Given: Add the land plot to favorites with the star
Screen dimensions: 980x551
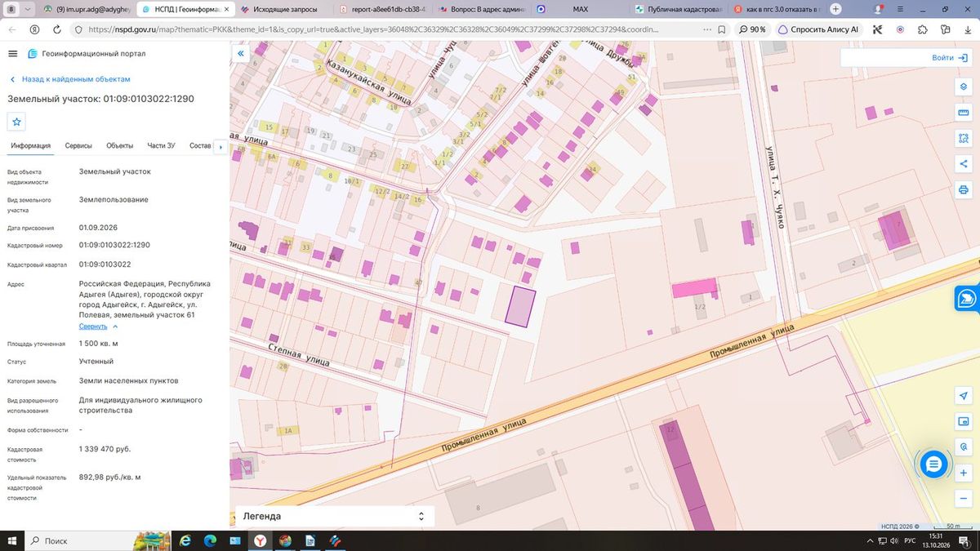Looking at the screenshot, I should click(16, 122).
